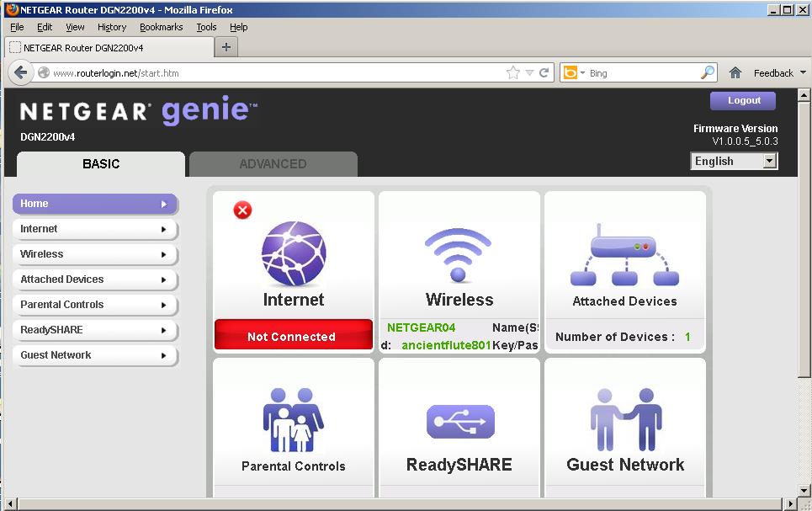The image size is (812, 511).
Task: Open a new tab with plus button
Action: tap(226, 47)
